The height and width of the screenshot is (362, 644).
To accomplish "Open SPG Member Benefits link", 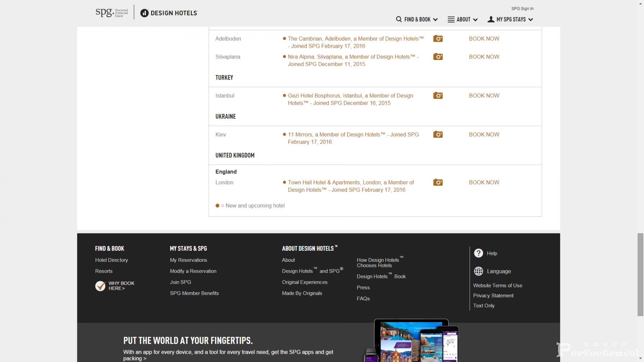I will pos(194,293).
